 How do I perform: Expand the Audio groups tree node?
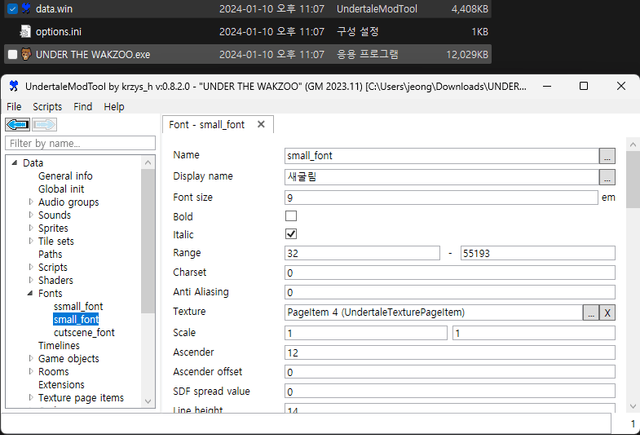[x=31, y=202]
